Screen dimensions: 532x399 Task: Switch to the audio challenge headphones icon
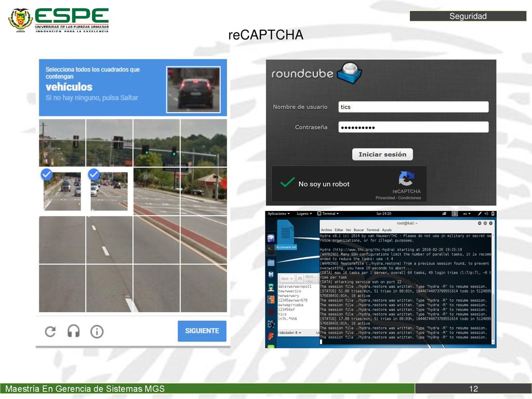pos(73,331)
